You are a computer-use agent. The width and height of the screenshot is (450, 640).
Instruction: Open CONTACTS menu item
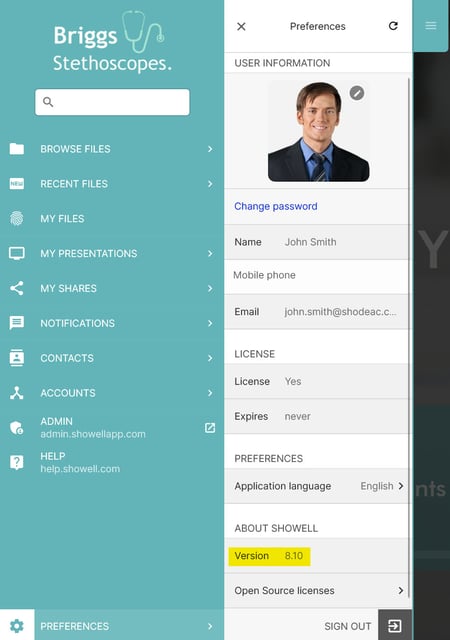coord(67,358)
